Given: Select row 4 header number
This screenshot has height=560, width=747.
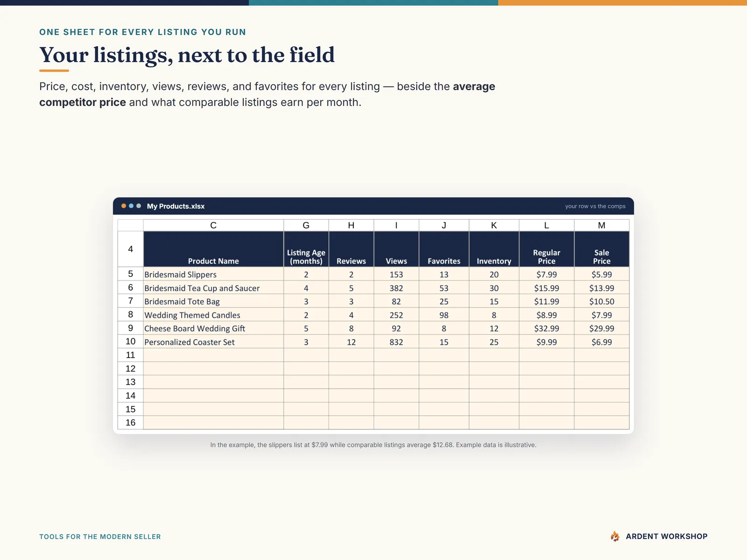Looking at the screenshot, I should [131, 249].
